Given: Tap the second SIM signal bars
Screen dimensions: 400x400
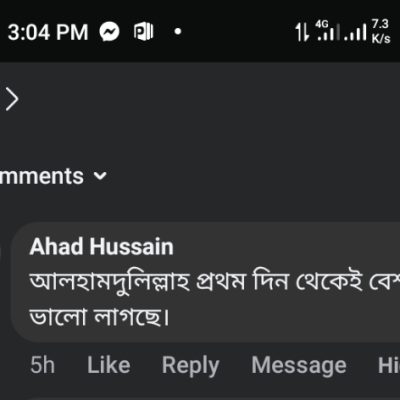Looking at the screenshot, I should [x=355, y=32].
